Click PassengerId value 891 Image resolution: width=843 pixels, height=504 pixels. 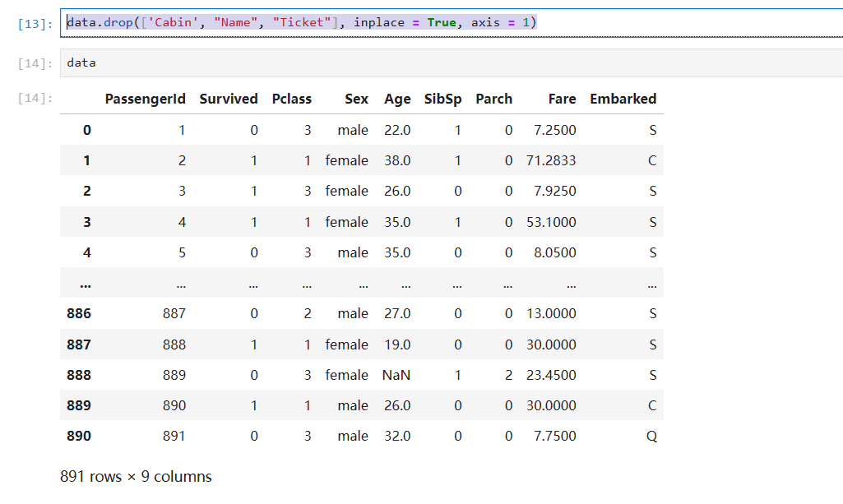tap(174, 436)
